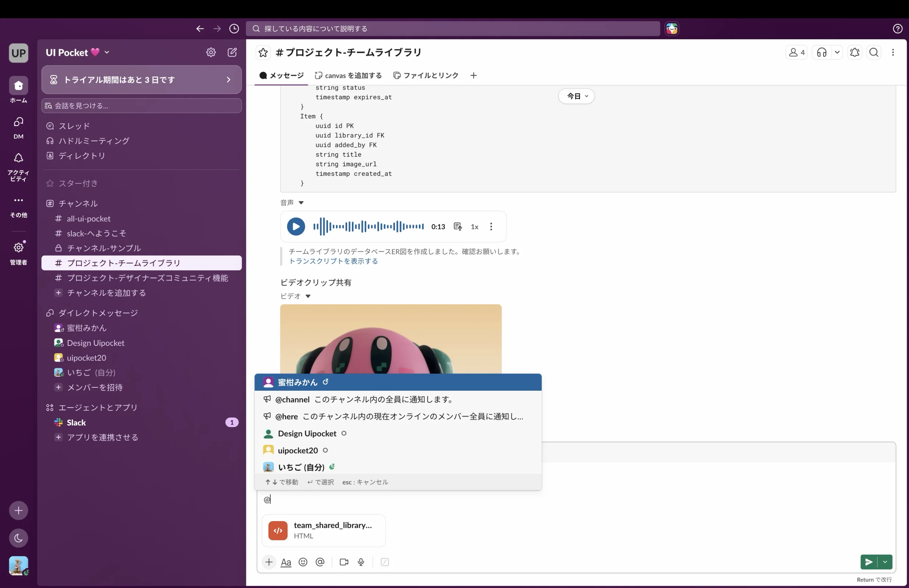This screenshot has width=909, height=588.
Task: Record a video clip
Action: 344,562
